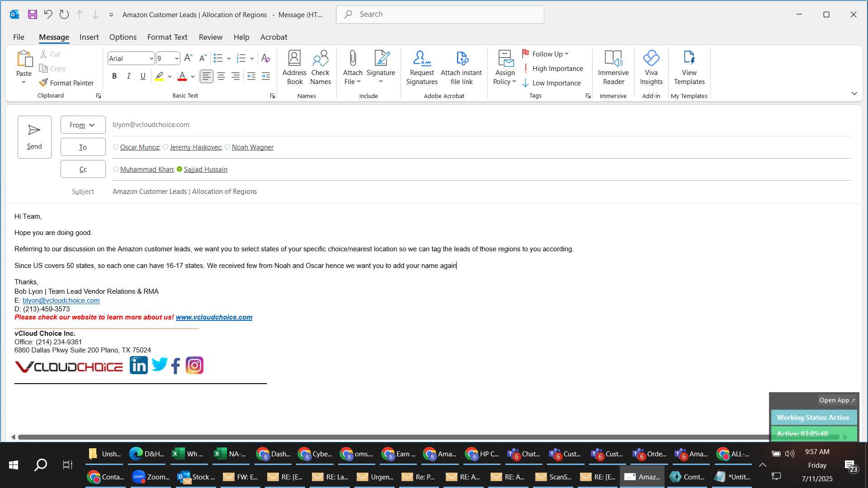
Task: Send the email message
Action: [34, 137]
